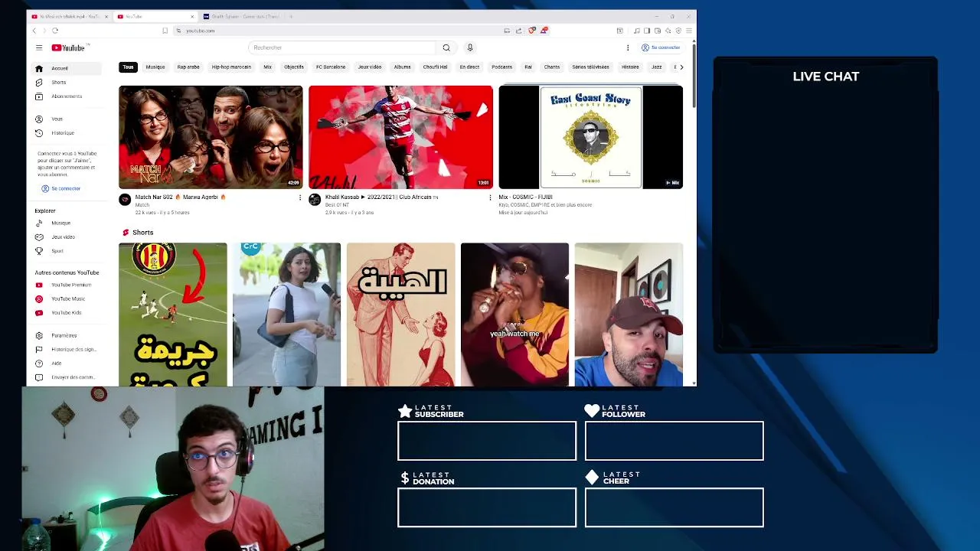Screen dimensions: 980x551
Task: Open the browser hamburger menu
Action: click(689, 31)
